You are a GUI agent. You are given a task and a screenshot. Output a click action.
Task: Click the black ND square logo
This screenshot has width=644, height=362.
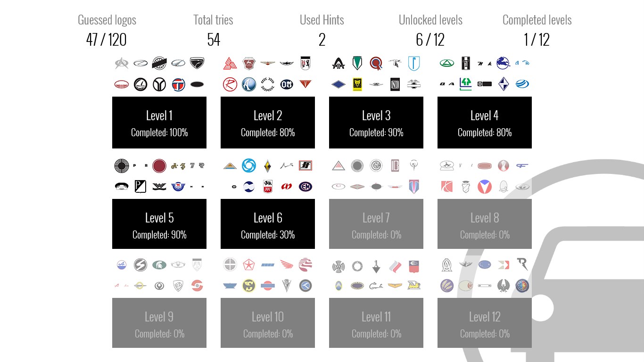coord(395,84)
